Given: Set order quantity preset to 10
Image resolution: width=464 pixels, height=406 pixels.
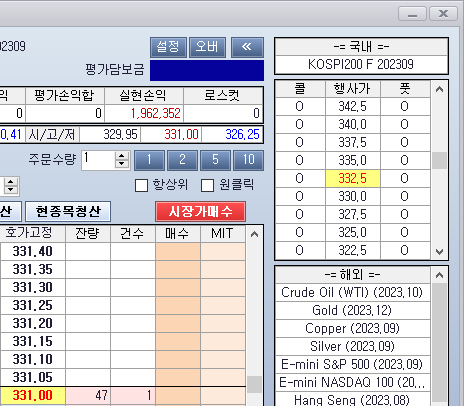Looking at the screenshot, I should 248,160.
